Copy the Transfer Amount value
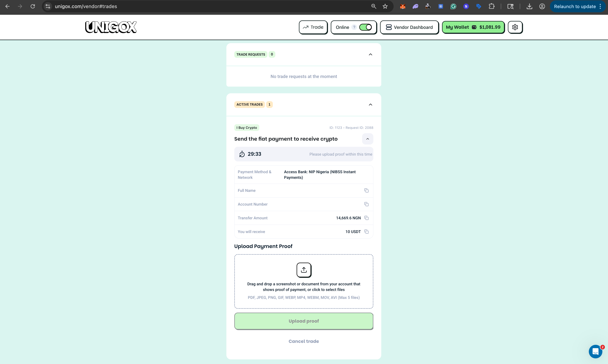Viewport: 608px width, 364px height. click(x=366, y=218)
